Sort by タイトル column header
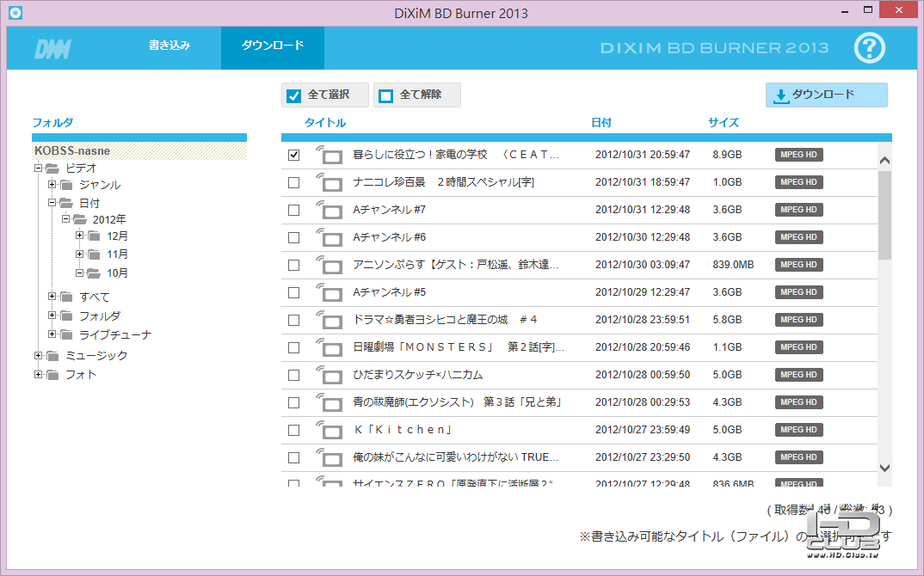Screen dimensions: 924x576 (x=324, y=122)
